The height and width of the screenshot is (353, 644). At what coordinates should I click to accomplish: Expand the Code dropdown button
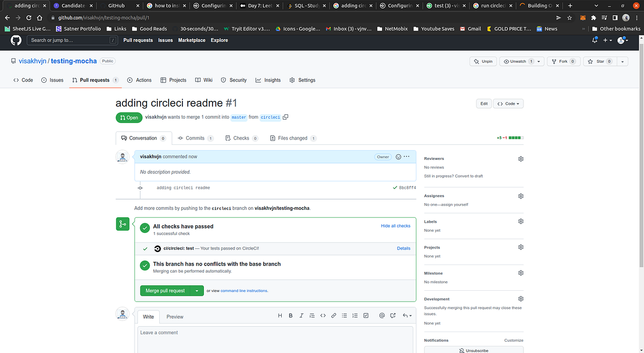(508, 104)
